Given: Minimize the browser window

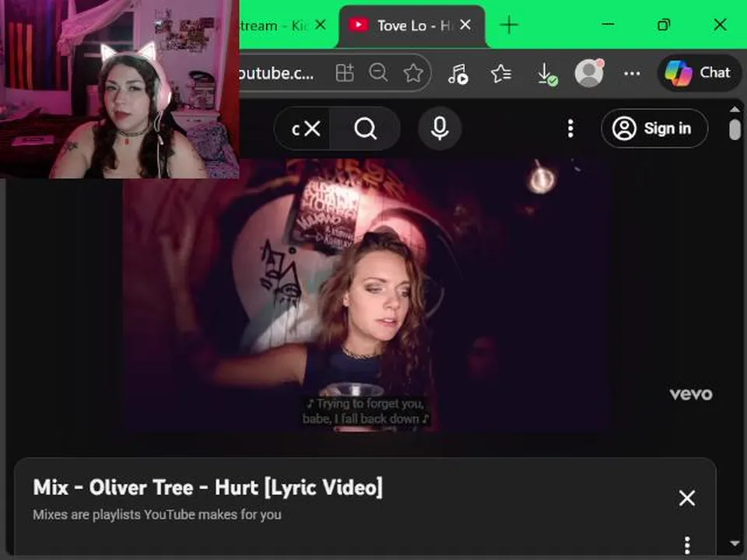Looking at the screenshot, I should tap(608, 24).
